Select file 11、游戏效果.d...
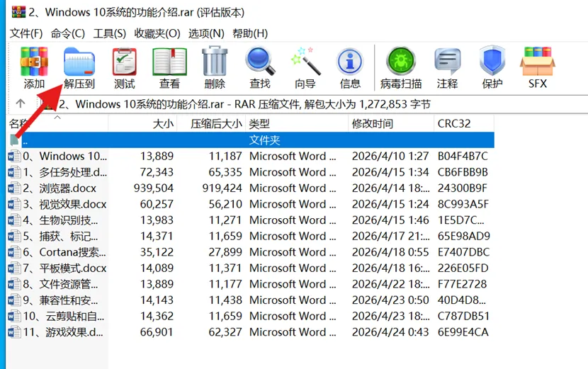Viewport: 588px width, 369px height. pyautogui.click(x=251, y=332)
